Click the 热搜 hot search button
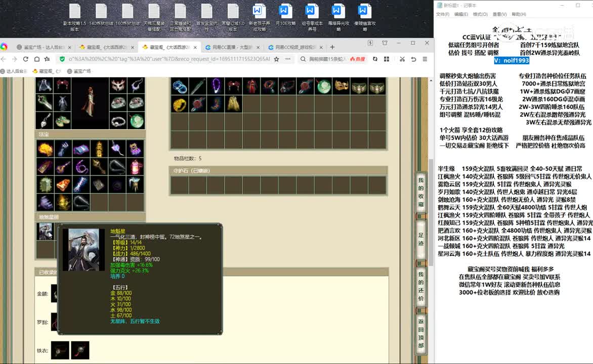 (357, 59)
